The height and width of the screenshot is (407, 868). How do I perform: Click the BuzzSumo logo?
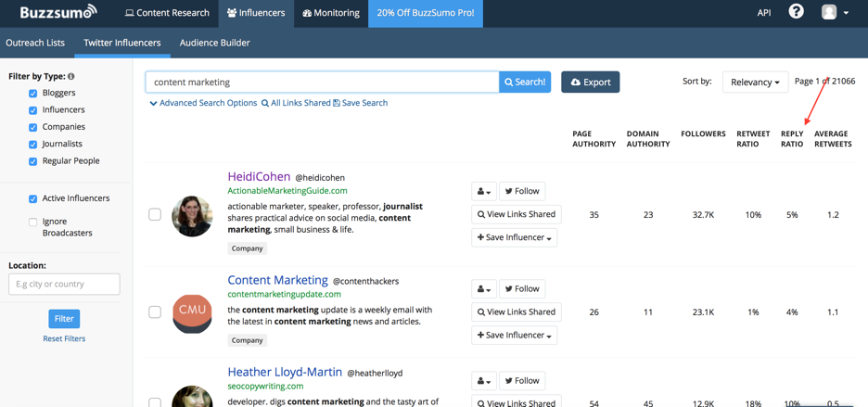[58, 12]
